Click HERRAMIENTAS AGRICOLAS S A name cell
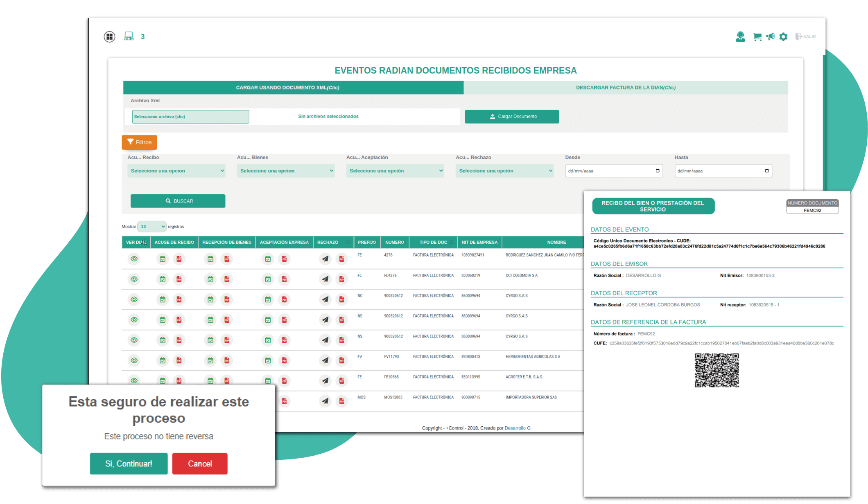The width and height of the screenshot is (868, 504). click(533, 357)
